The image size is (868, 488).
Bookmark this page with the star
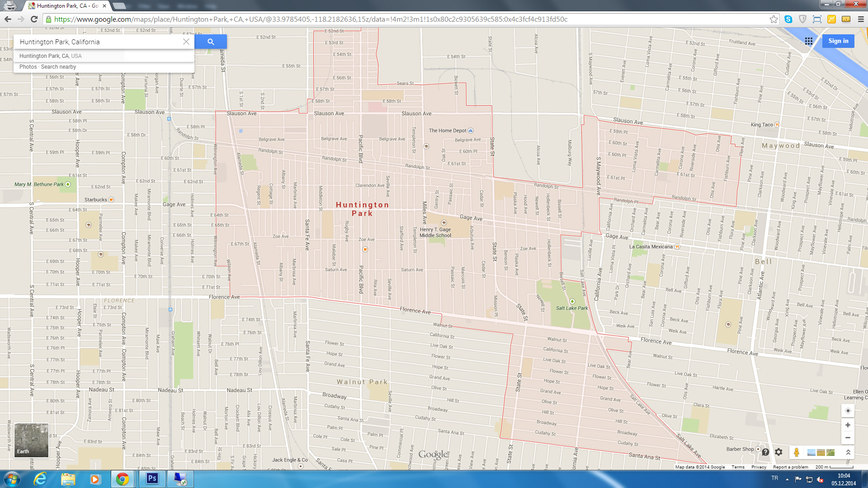(774, 19)
